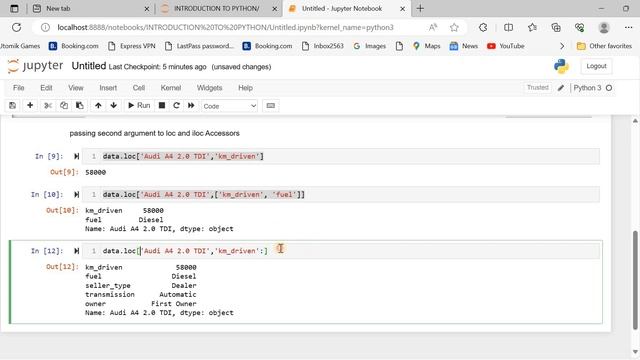
Task: Cut selected cells with scissors icon
Action: 48,106
